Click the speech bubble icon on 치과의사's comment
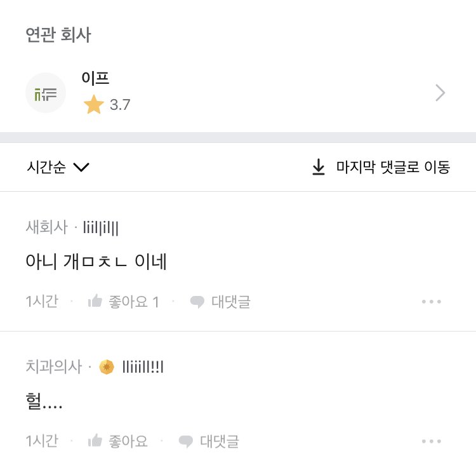 186,441
